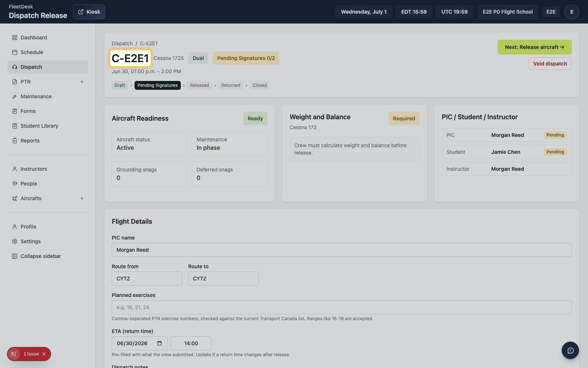Click the Student Jamie Chen row
The width and height of the screenshot is (588, 368).
pos(506,152)
